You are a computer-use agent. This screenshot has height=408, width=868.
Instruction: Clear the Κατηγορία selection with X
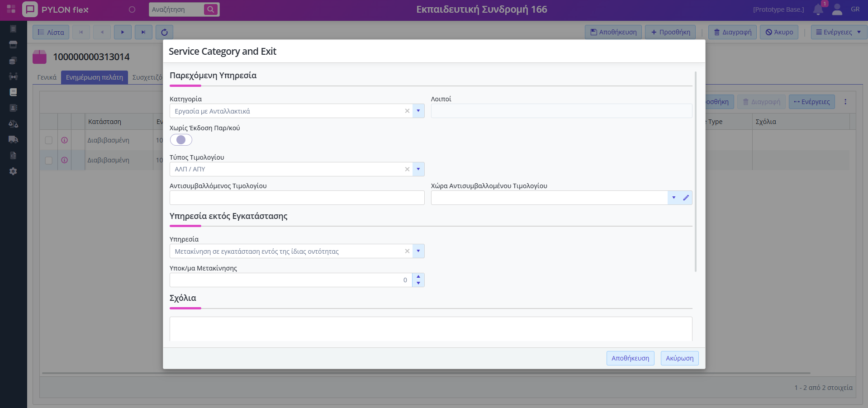click(x=407, y=111)
